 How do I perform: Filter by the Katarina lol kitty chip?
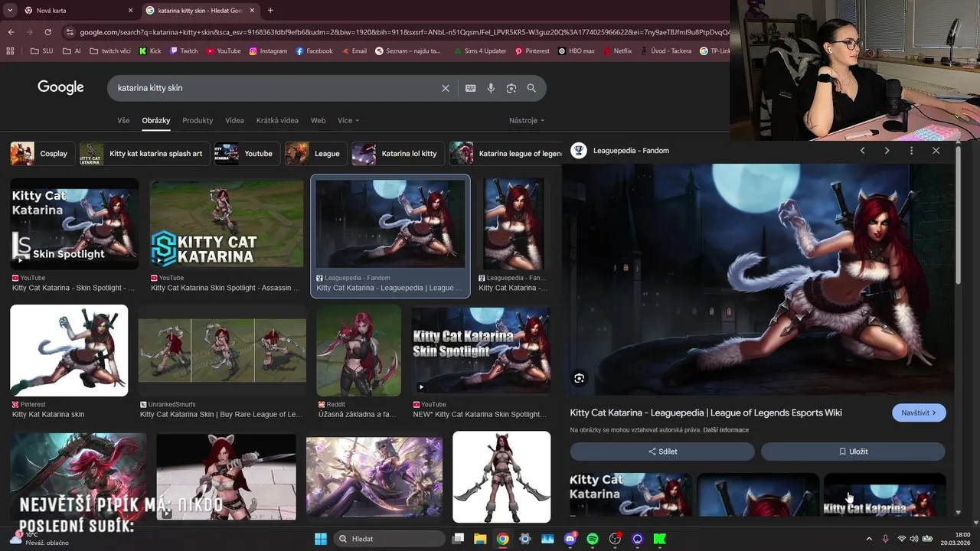click(398, 154)
